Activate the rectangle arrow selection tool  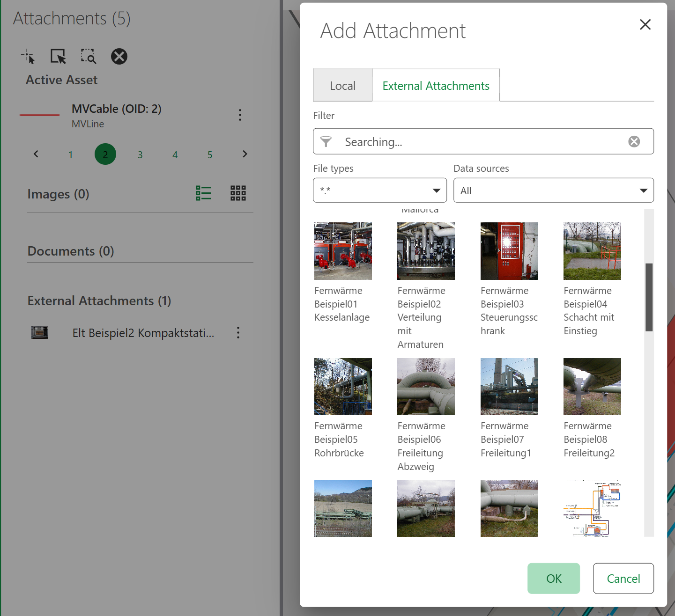click(58, 57)
